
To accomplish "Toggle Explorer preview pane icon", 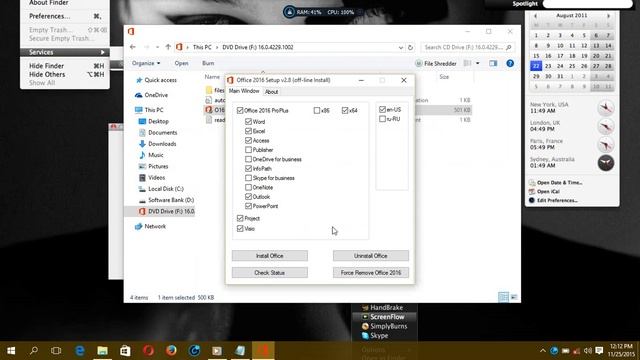I will 493,63.
